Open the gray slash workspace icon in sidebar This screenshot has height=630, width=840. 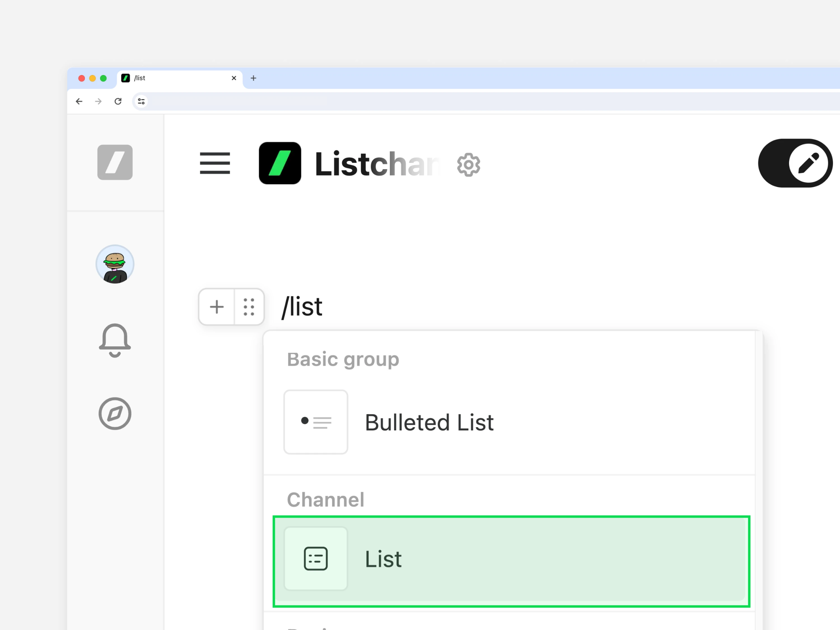point(115,162)
